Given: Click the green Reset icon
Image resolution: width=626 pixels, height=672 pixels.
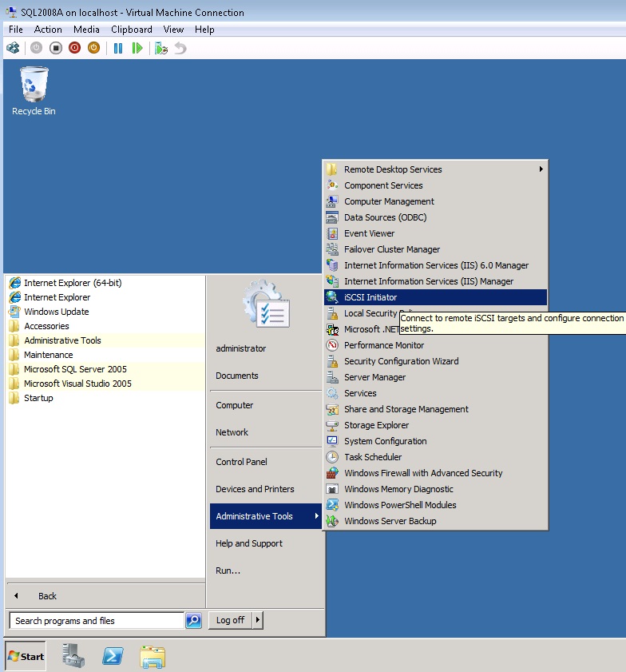Looking at the screenshot, I should (x=137, y=48).
